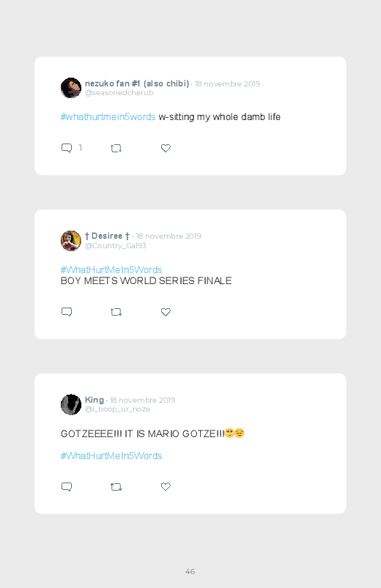Like the nezuko fan #1 tweet

[166, 148]
